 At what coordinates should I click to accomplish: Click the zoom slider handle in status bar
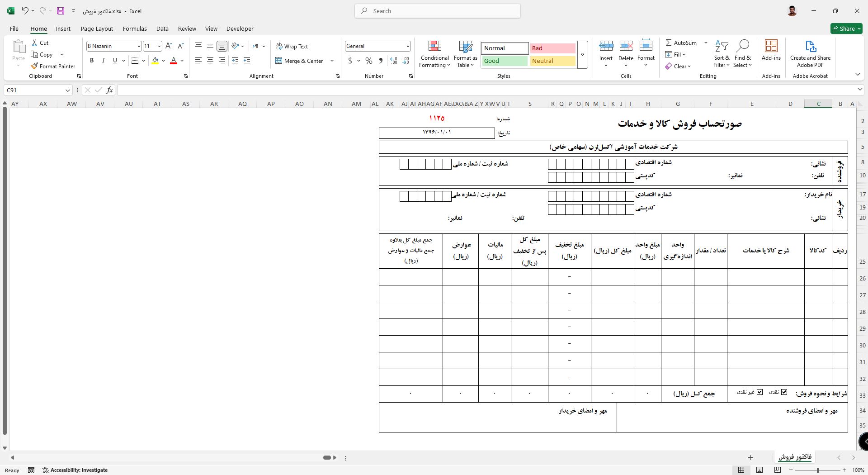tap(817, 470)
